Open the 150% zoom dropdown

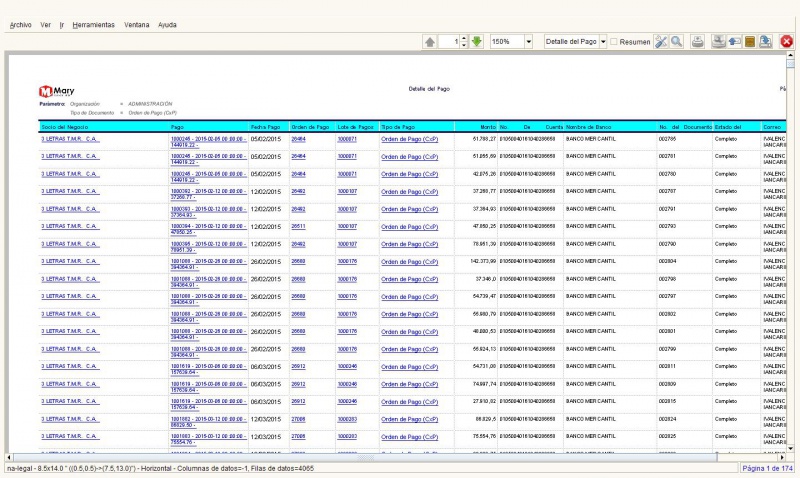529,42
